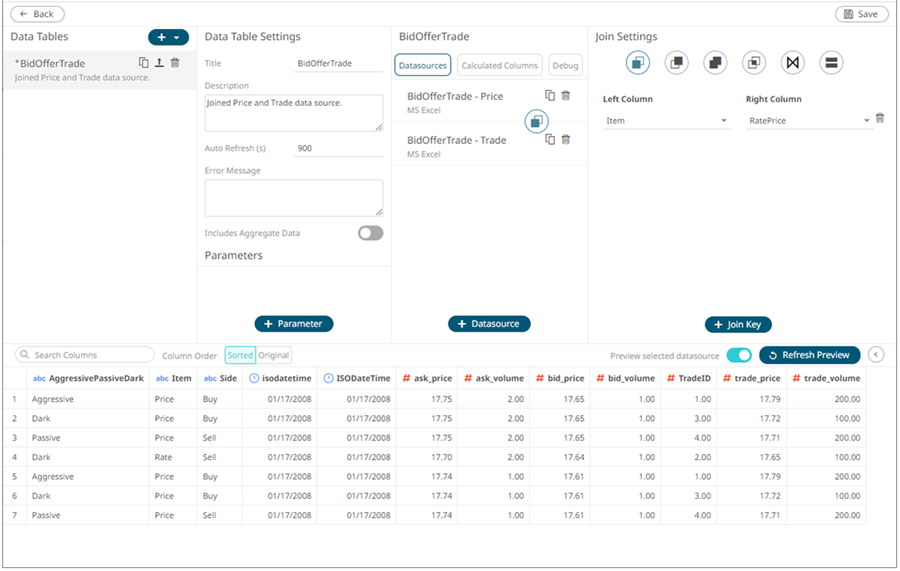Switch to the Calculated Columns tab
900x571 pixels.
[x=500, y=66]
